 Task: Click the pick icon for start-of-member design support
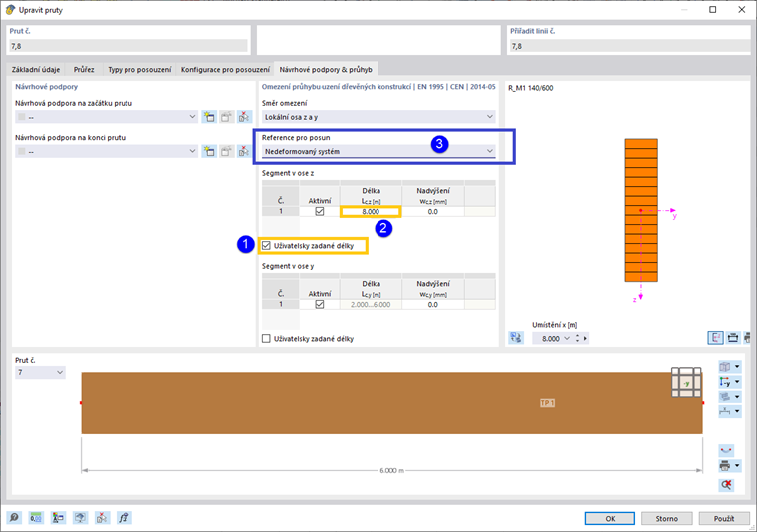click(x=244, y=117)
